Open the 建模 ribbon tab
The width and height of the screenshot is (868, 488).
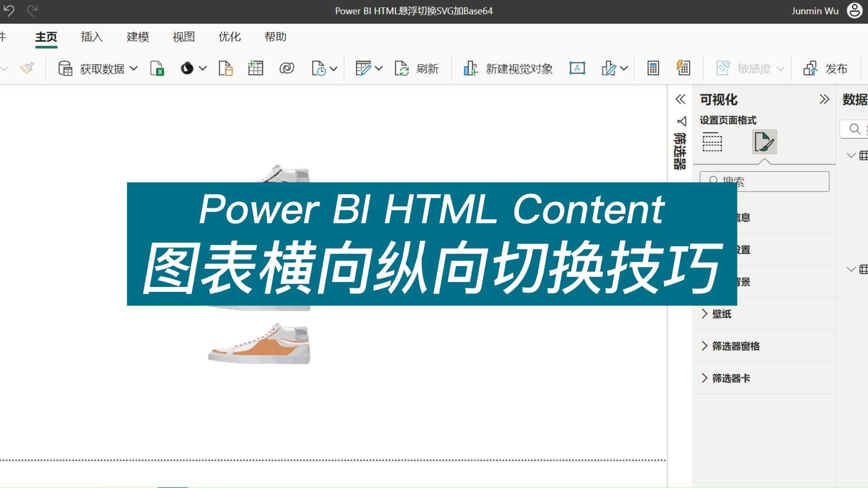click(138, 37)
